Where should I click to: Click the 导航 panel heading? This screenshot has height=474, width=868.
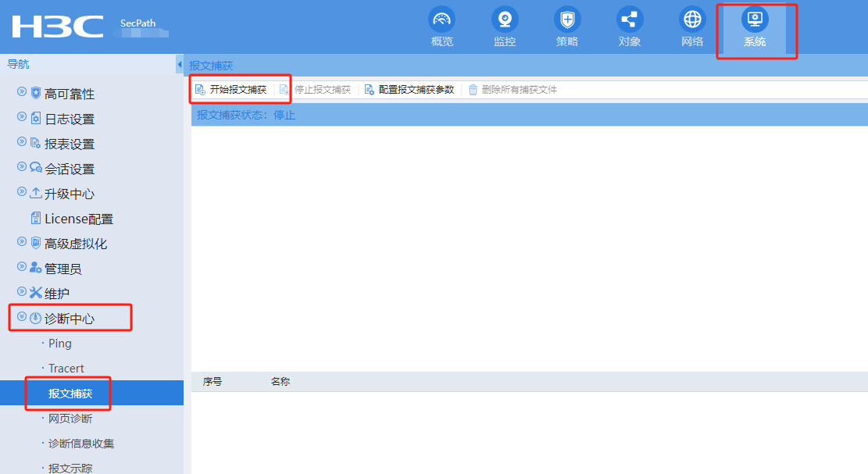click(x=18, y=64)
